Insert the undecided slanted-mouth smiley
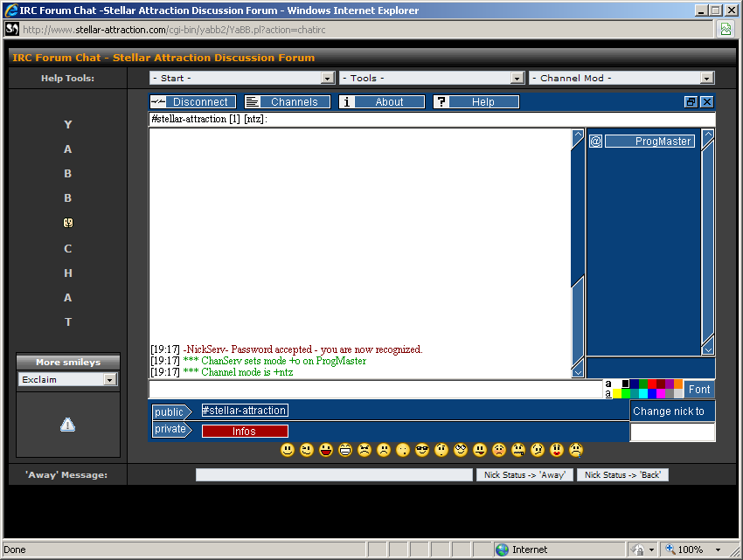This screenshot has width=743, height=560. point(538,450)
